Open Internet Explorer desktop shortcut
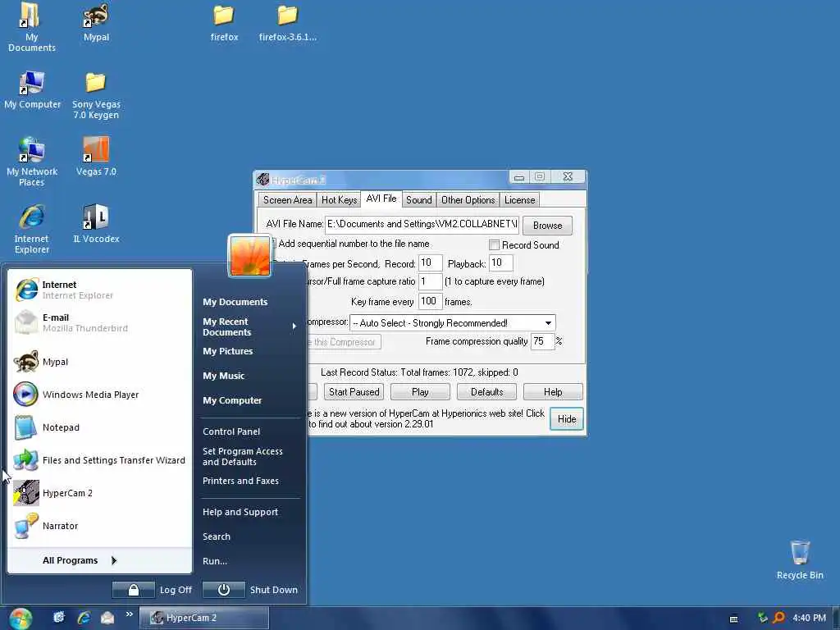The width and height of the screenshot is (840, 630). tap(32, 229)
